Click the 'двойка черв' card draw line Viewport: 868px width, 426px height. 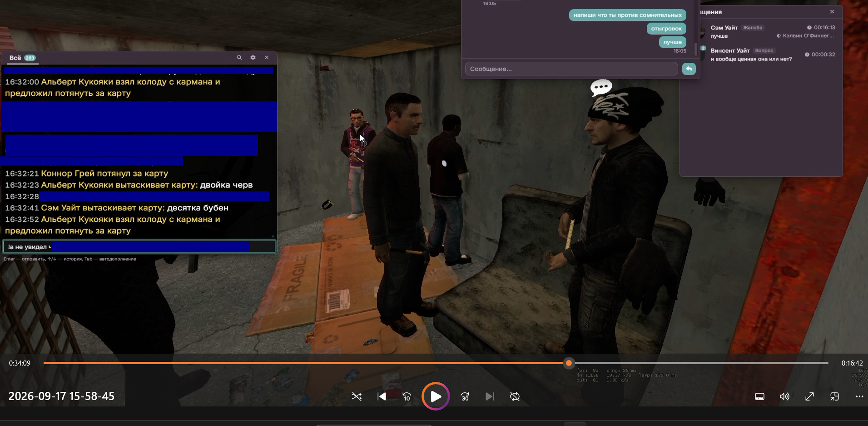tap(129, 185)
